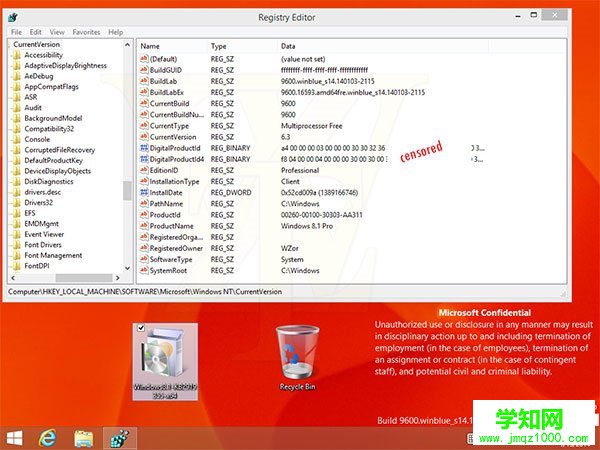Image resolution: width=600 pixels, height=450 pixels.
Task: Click the 'Windows 8.1 Pro' data cell
Action: pos(307,226)
